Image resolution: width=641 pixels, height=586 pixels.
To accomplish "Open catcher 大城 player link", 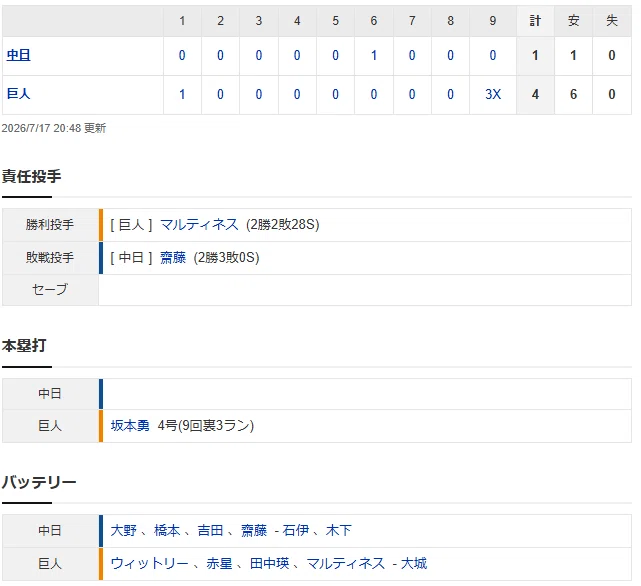I will click(x=414, y=564).
